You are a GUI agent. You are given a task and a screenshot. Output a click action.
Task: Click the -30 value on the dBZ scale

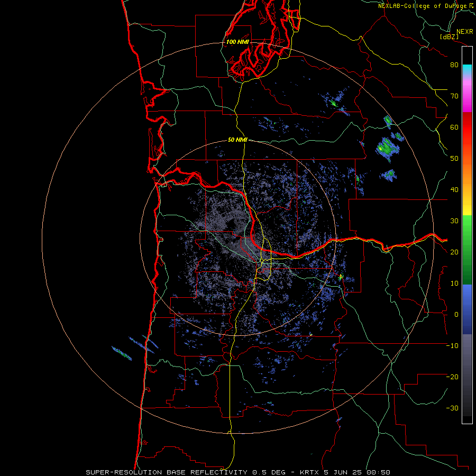[x=452, y=408]
